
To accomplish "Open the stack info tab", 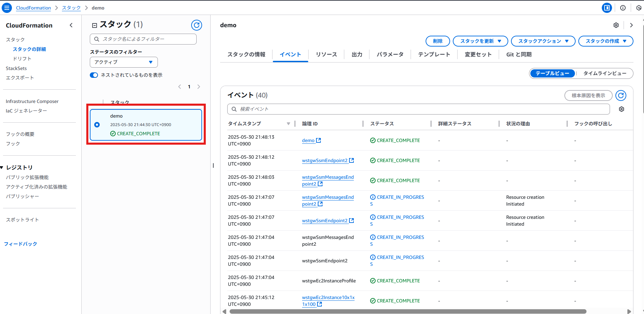I will (246, 54).
